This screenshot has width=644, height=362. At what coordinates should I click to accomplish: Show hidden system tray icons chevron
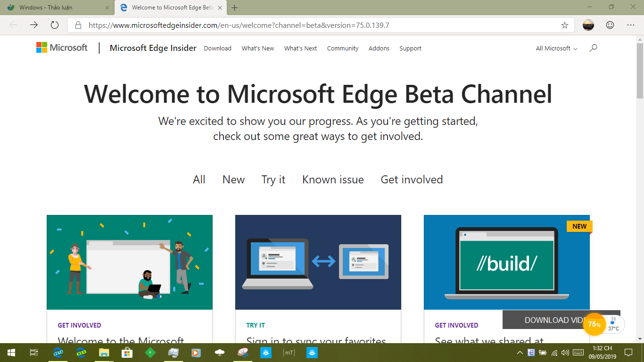[520, 352]
